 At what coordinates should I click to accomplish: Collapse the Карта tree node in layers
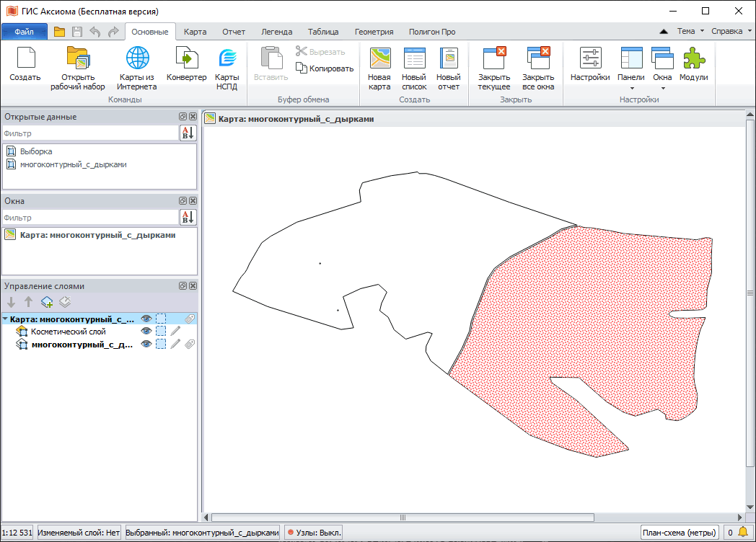click(x=6, y=319)
